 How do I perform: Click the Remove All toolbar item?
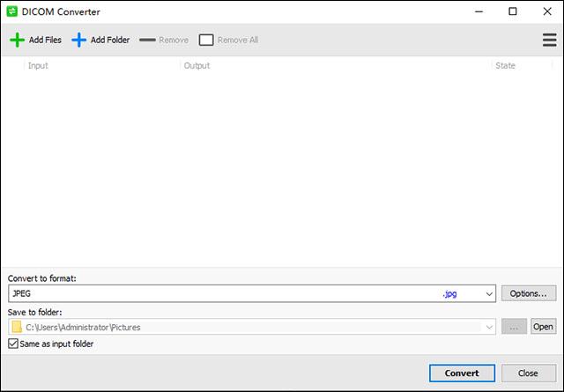tap(228, 40)
